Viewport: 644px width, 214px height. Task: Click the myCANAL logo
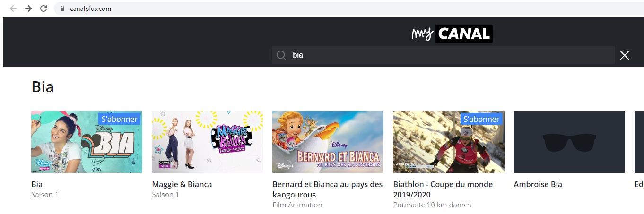452,34
